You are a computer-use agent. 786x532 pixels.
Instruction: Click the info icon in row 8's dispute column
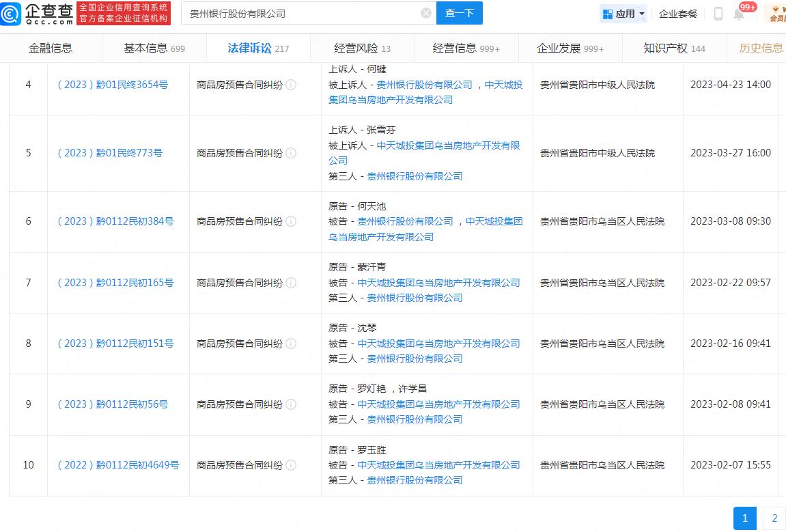point(292,344)
